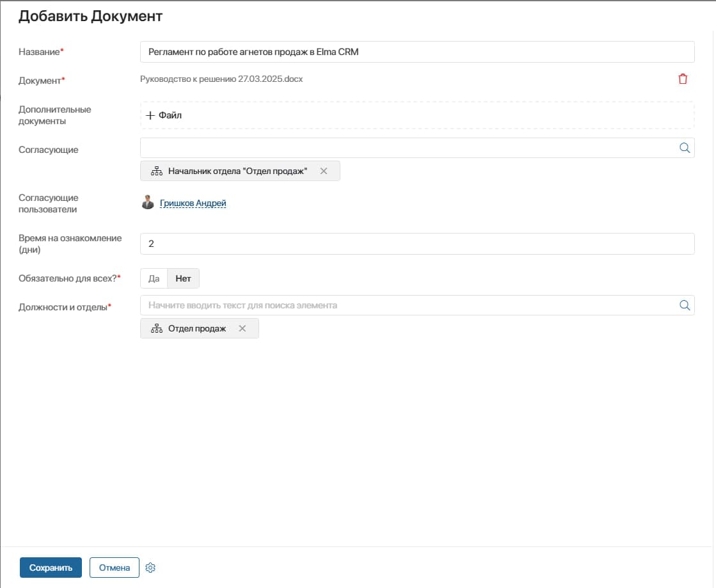This screenshot has height=588, width=716.
Task: Remove the Начальник отдела "Отдел продаж" tag
Action: 323,171
